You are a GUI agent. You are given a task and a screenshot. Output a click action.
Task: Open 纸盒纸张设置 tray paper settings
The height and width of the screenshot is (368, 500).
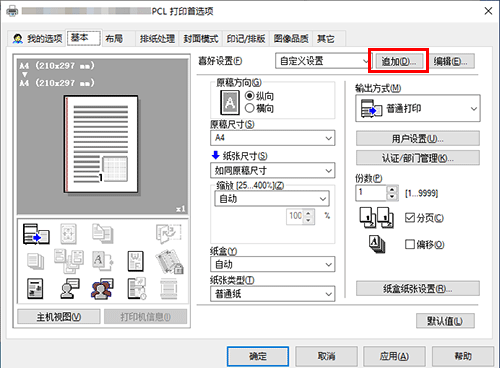[x=418, y=289]
